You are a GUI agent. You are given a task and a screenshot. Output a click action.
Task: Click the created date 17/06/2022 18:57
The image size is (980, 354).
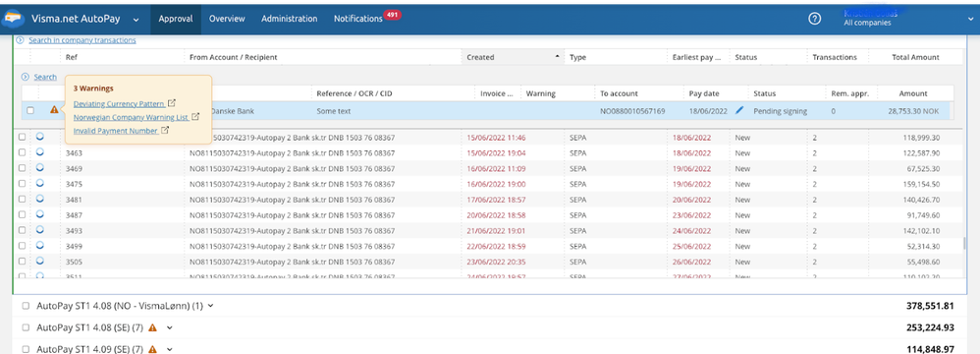click(496, 200)
